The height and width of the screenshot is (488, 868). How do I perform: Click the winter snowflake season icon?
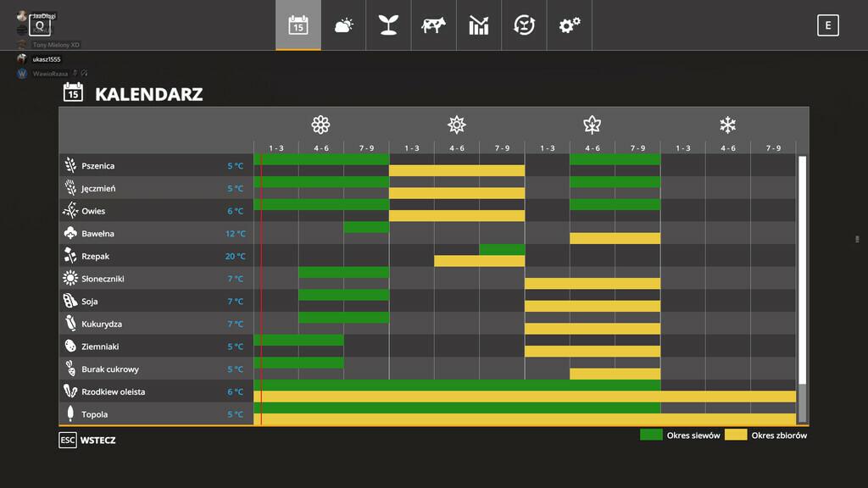tap(727, 125)
